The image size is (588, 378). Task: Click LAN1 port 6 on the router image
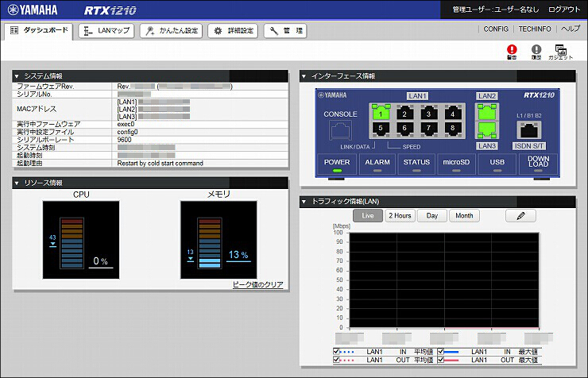(404, 129)
